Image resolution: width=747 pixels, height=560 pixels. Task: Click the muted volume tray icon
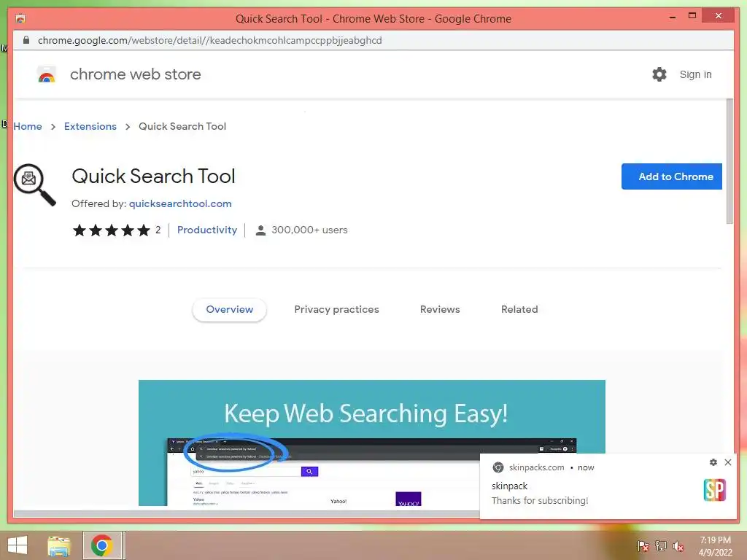point(678,546)
